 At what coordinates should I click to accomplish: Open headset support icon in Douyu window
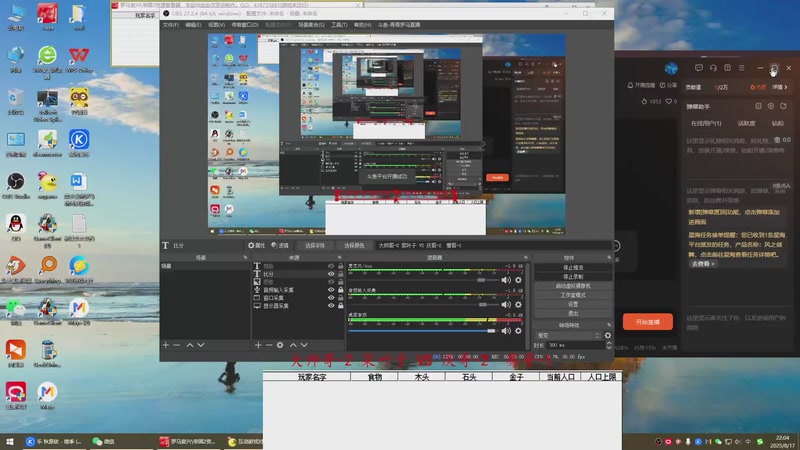tap(713, 68)
